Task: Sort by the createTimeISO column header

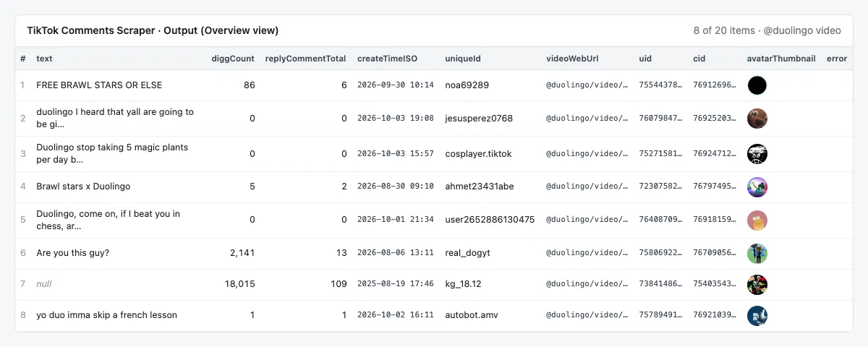Action: pyautogui.click(x=387, y=59)
